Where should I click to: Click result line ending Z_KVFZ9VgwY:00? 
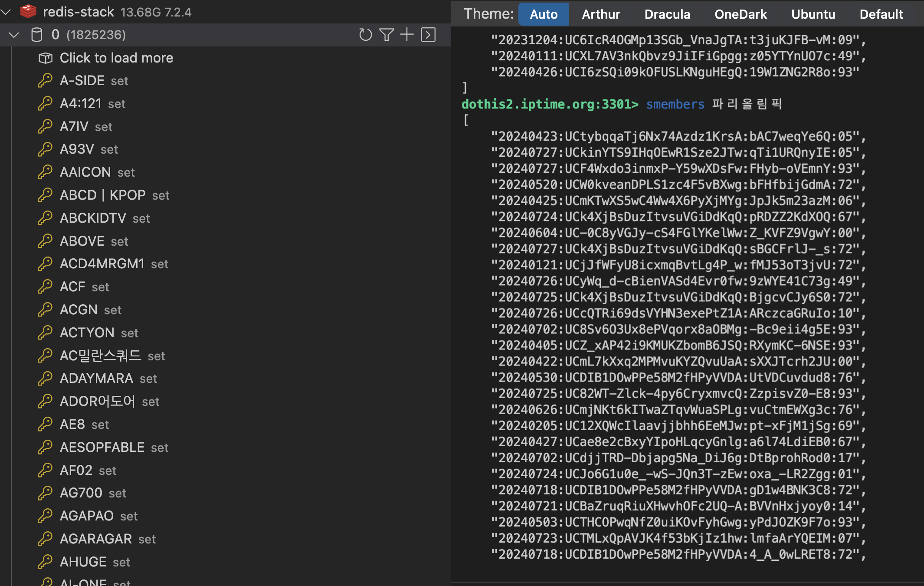(678, 233)
